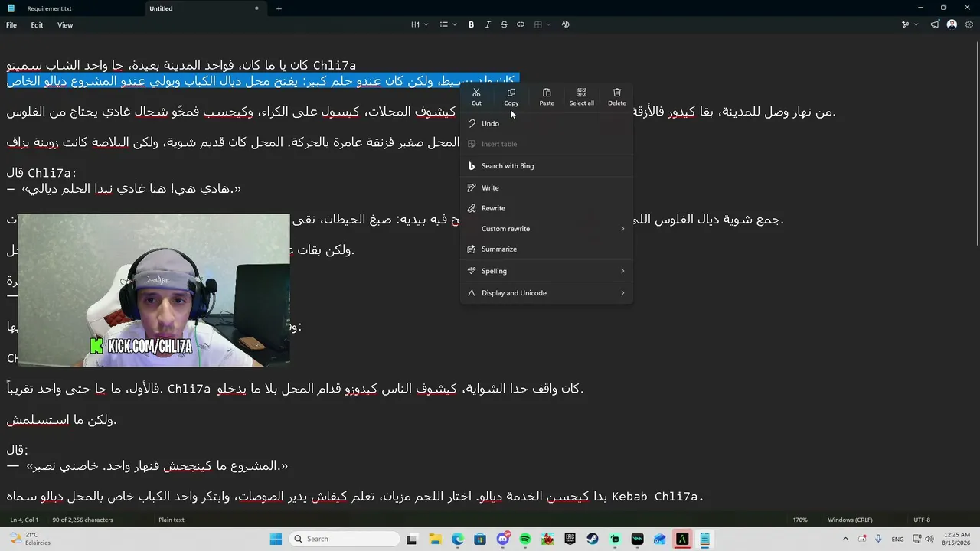Open the Windows Start menu

tap(276, 539)
